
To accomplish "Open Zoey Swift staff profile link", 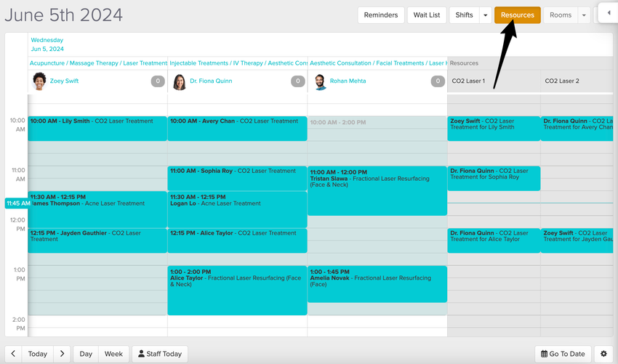I will (x=64, y=81).
